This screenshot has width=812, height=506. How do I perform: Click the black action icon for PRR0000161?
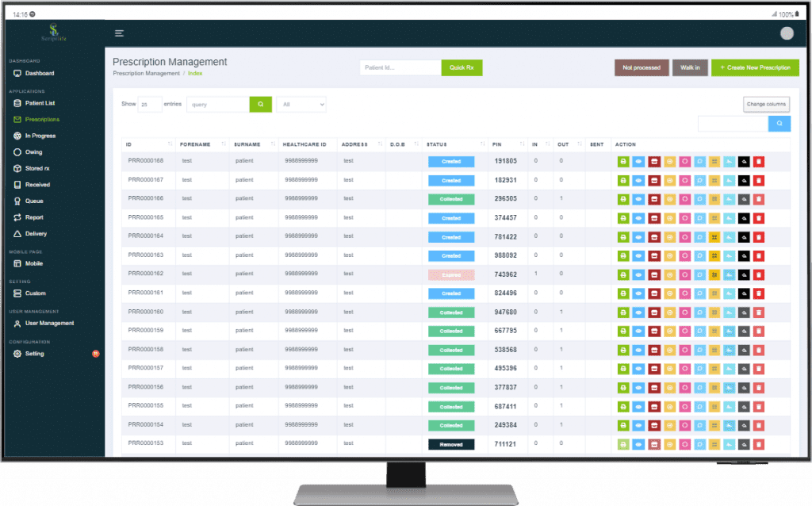click(744, 293)
